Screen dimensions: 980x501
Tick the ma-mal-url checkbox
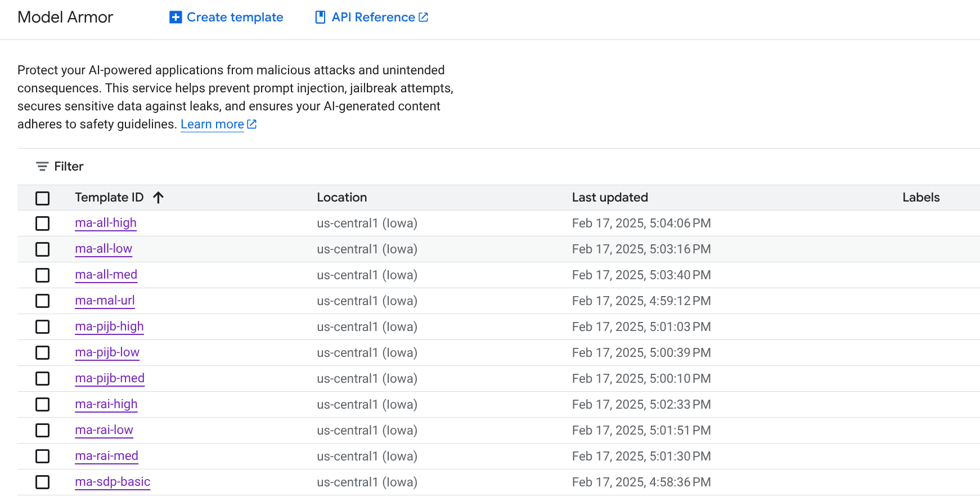[x=42, y=301]
